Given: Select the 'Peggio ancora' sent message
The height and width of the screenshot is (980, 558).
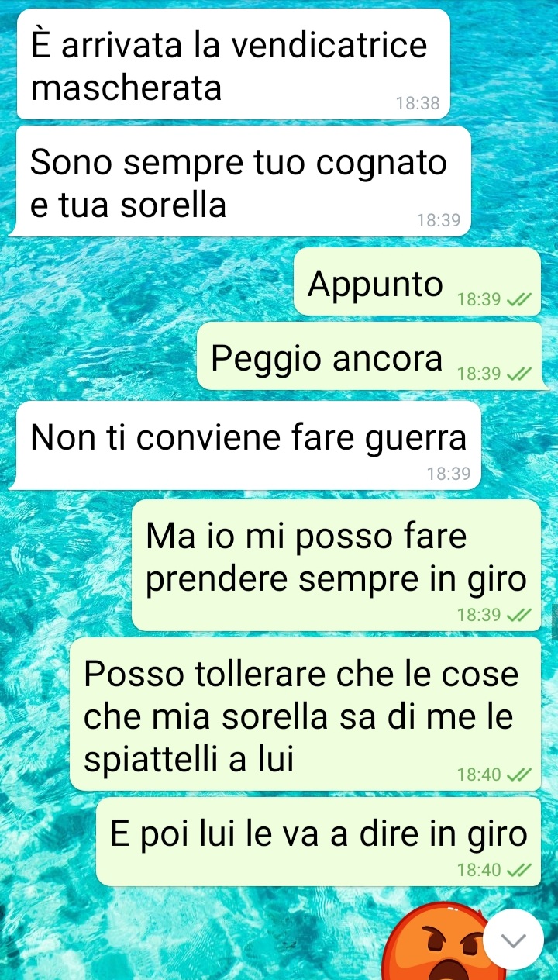Looking at the screenshot, I should (369, 356).
